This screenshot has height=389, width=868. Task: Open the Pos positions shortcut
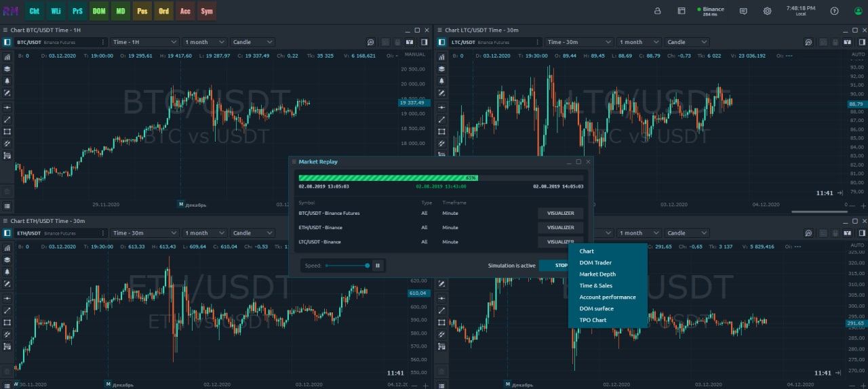tap(142, 11)
